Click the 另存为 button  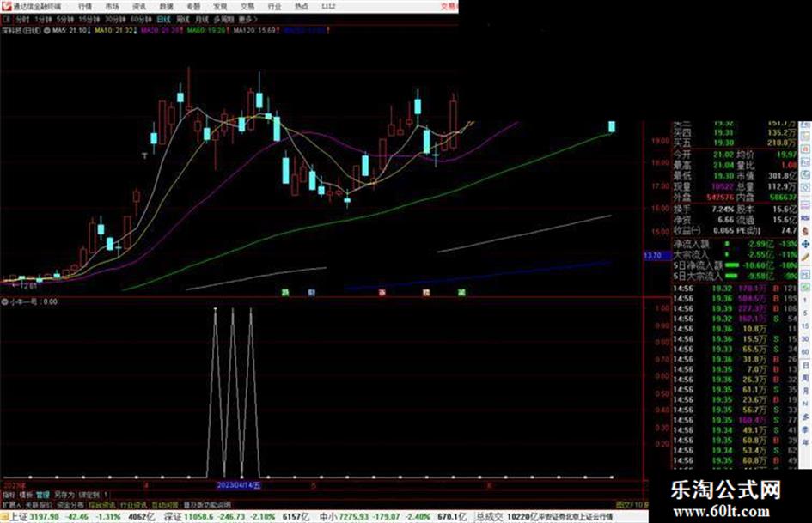point(64,495)
